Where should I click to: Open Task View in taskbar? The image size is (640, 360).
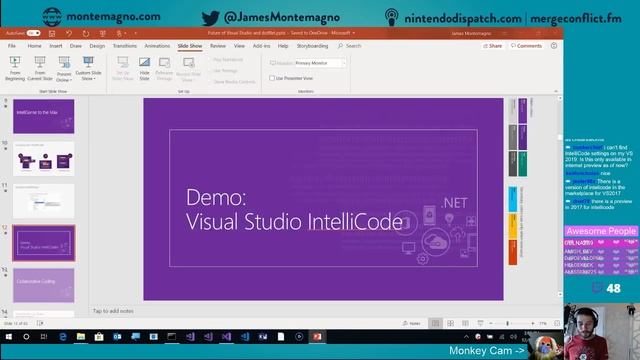(x=44, y=337)
